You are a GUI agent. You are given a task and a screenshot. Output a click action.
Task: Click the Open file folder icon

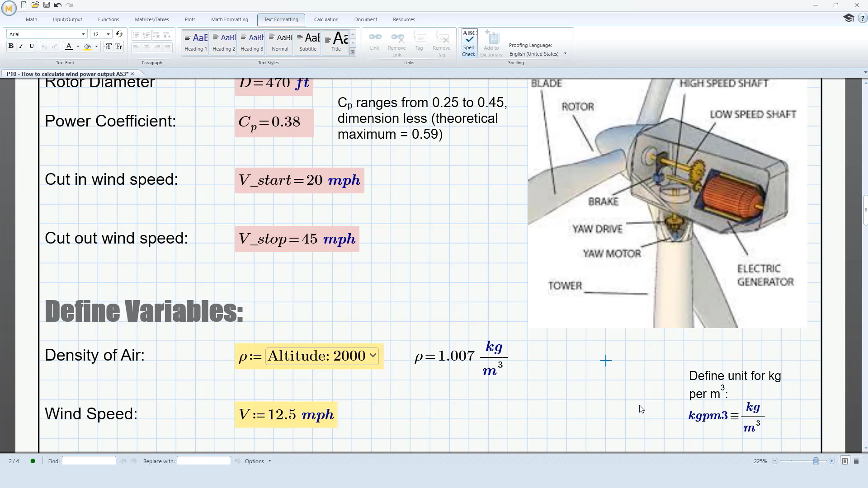click(35, 5)
